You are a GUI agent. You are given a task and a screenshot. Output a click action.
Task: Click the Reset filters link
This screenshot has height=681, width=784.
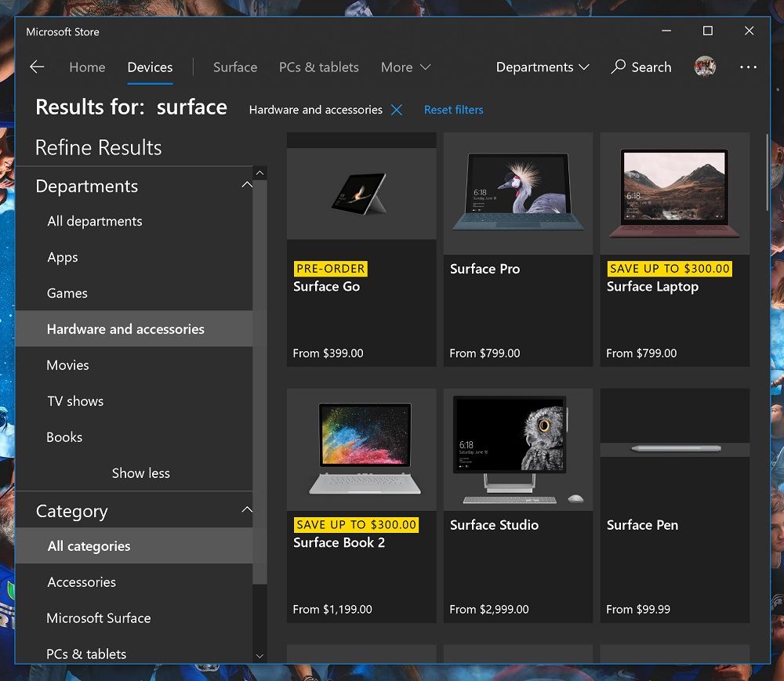(453, 110)
